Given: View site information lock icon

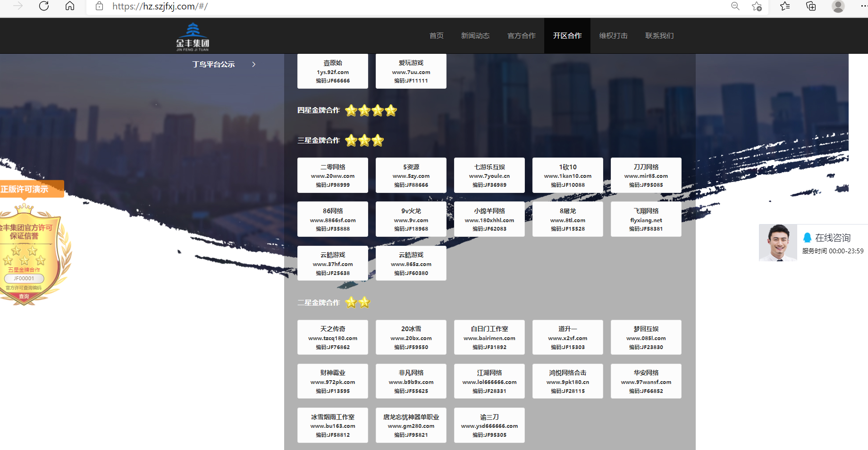Looking at the screenshot, I should (99, 6).
